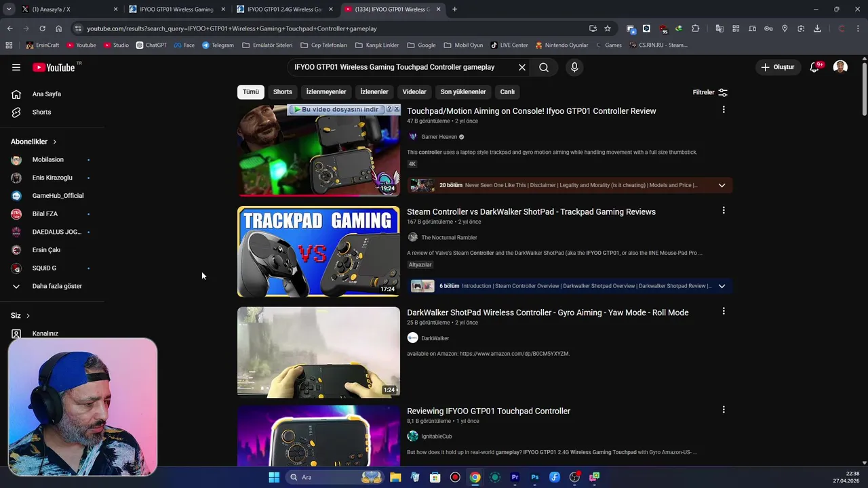Viewport: 868px width, 488px height.
Task: Go to browser home page icon
Action: pyautogui.click(x=58, y=28)
